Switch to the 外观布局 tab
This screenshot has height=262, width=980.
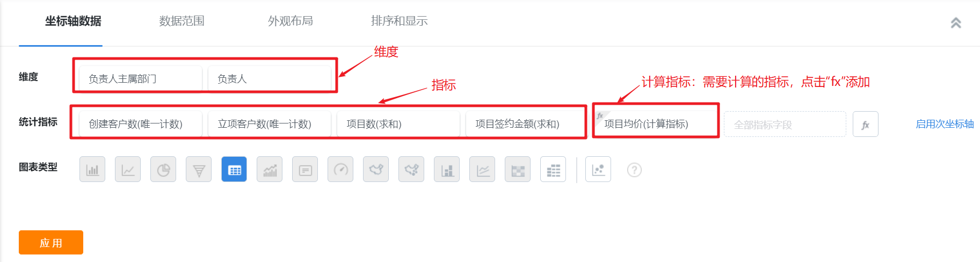(291, 21)
